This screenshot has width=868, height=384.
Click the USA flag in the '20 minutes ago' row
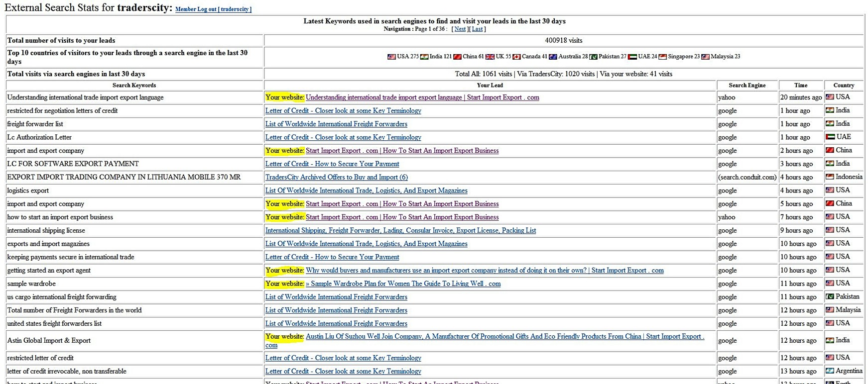click(x=830, y=96)
